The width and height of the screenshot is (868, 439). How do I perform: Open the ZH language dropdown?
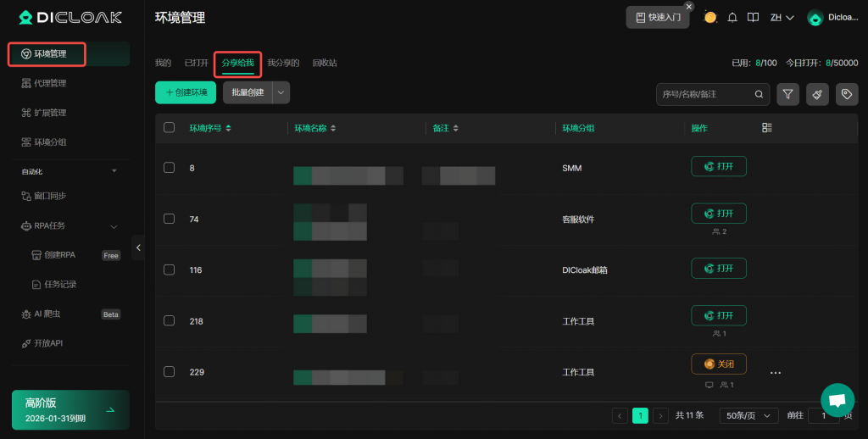pos(781,18)
